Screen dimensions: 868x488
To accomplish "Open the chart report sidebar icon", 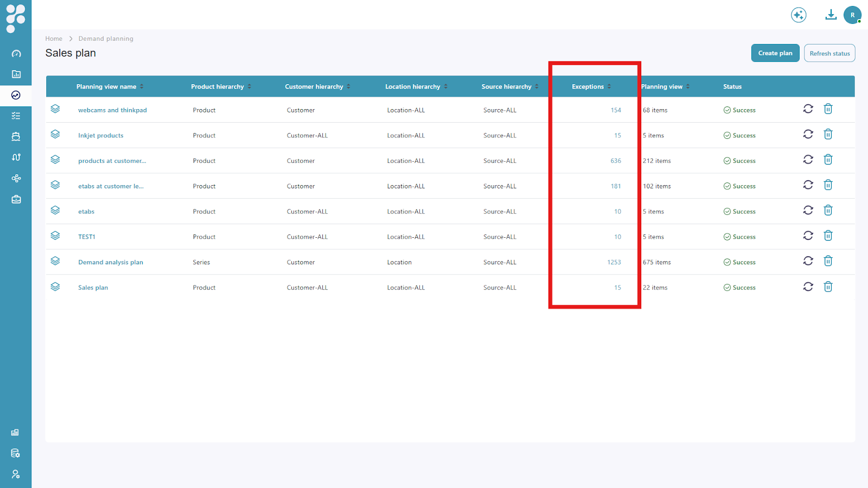I will [x=16, y=74].
